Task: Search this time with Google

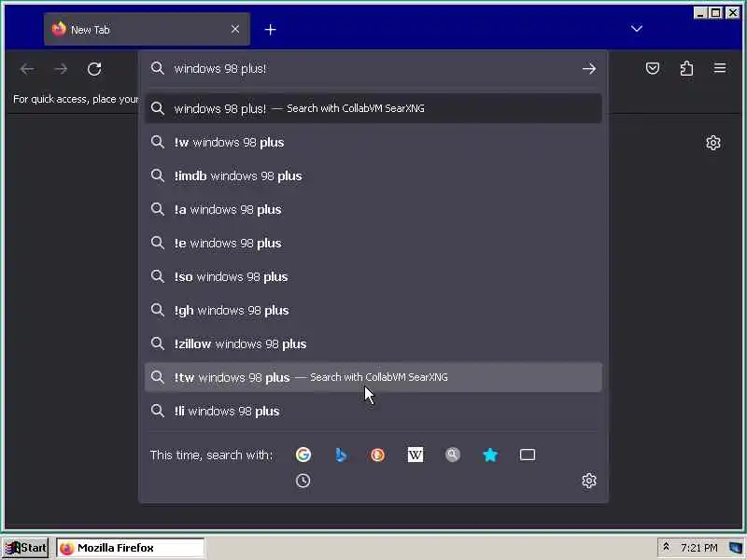Action: point(303,455)
